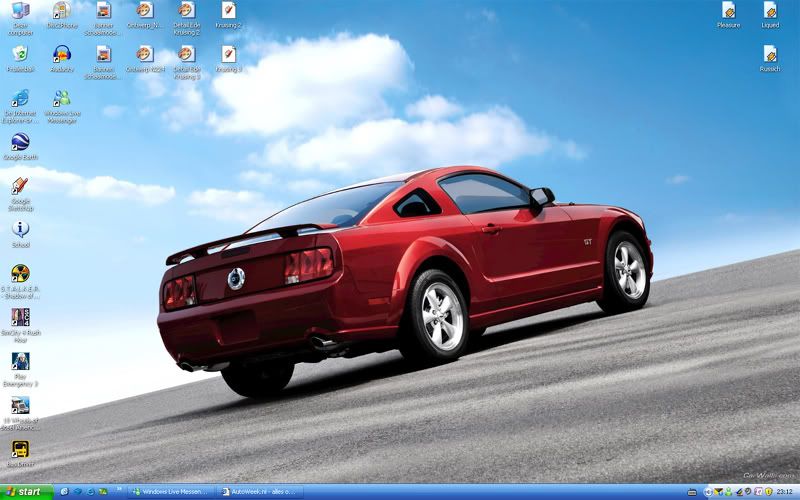800x500 pixels.
Task: Click keyboard language bar icon on taskbar
Action: (x=692, y=492)
